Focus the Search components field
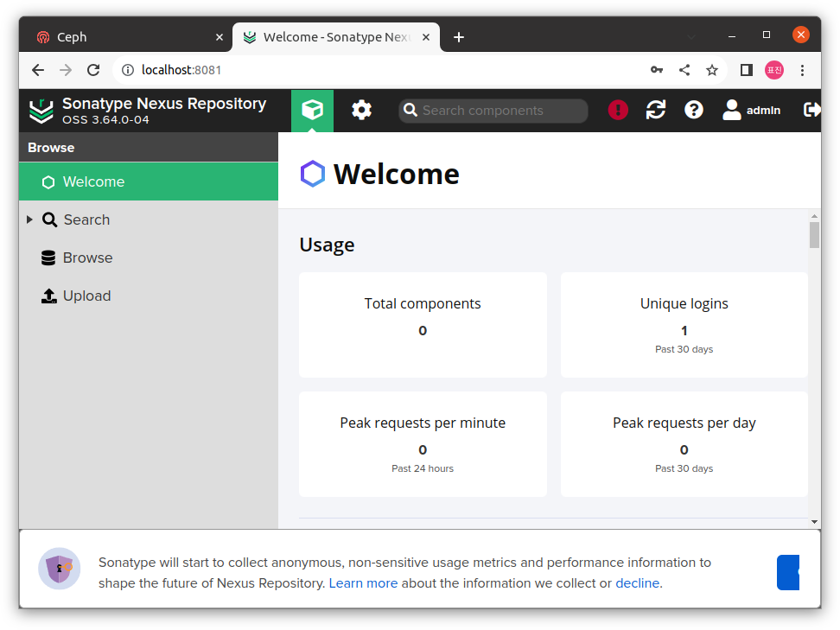Screen dimensions: 840x630 [x=493, y=111]
